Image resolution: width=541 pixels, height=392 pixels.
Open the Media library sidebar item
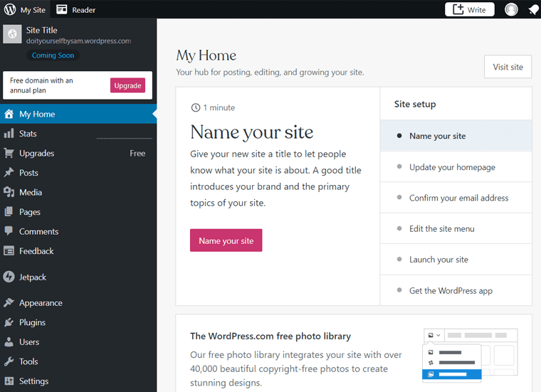tap(30, 192)
